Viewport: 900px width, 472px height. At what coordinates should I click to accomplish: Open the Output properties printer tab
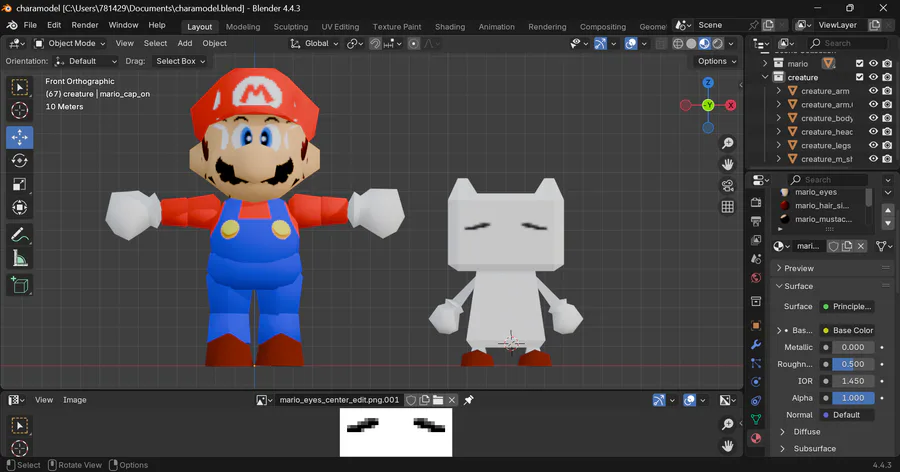756,221
